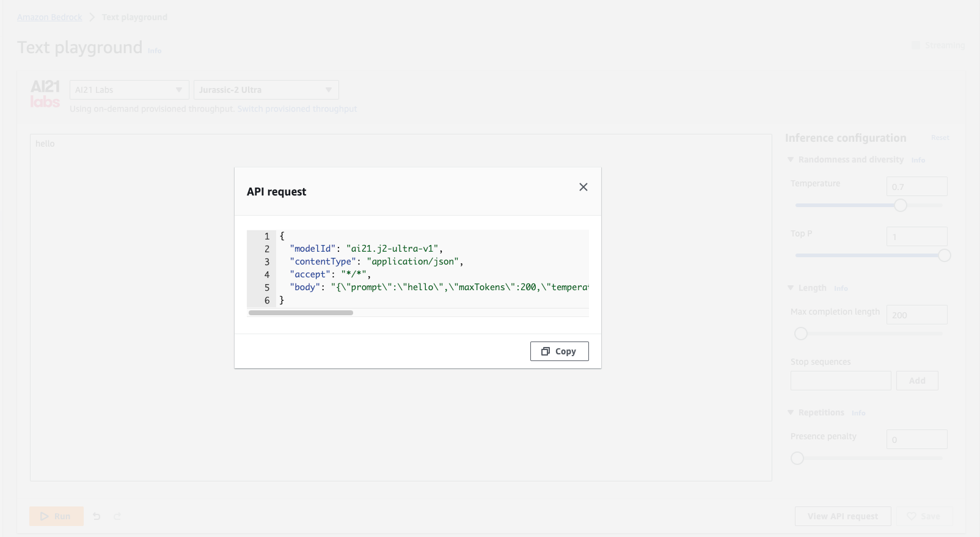The width and height of the screenshot is (980, 537).
Task: Click the Temperature slider handle
Action: click(x=901, y=205)
